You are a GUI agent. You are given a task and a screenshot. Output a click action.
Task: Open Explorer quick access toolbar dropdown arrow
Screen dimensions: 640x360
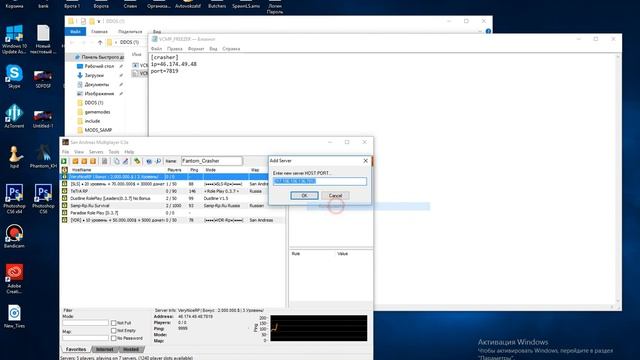click(99, 21)
